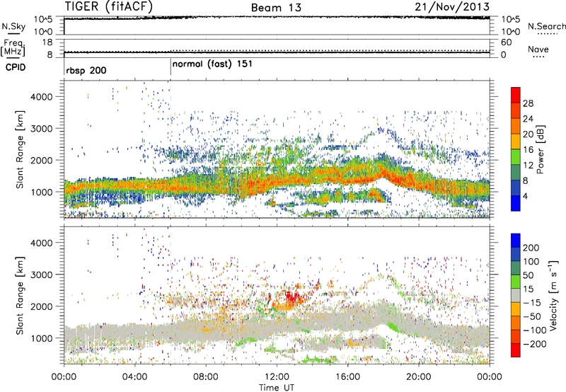Click the '4' tick on the Power colorbar
Screen dimensions: 566x392
525,197
